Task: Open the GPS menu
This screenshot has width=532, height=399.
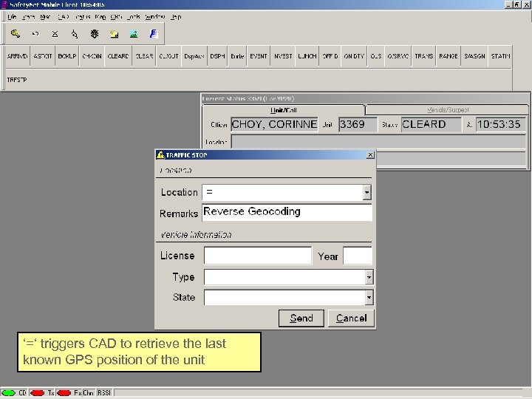Action: 116,16
